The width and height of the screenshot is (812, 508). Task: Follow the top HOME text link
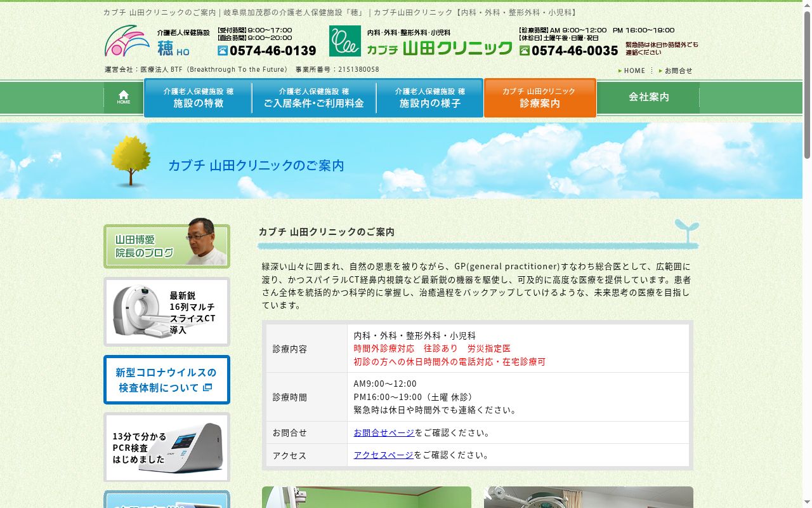pyautogui.click(x=634, y=70)
